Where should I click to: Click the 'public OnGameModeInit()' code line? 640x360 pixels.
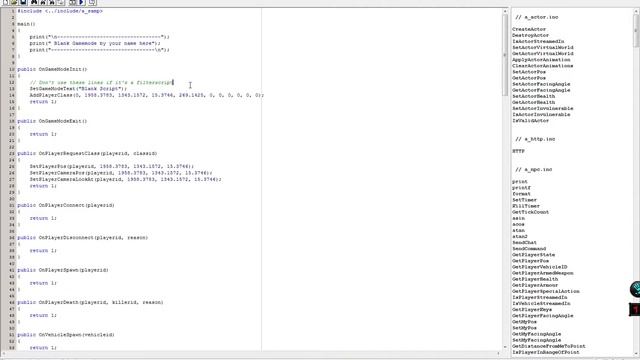(x=52, y=69)
